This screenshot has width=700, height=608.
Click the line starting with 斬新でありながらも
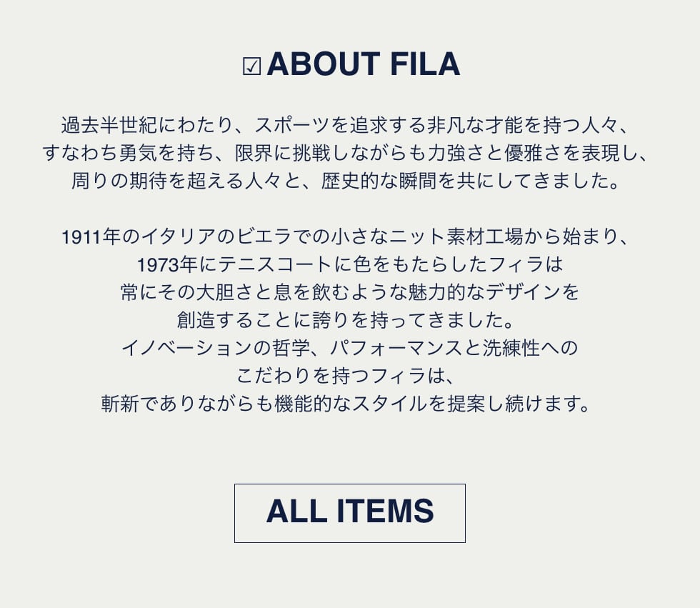click(x=349, y=404)
